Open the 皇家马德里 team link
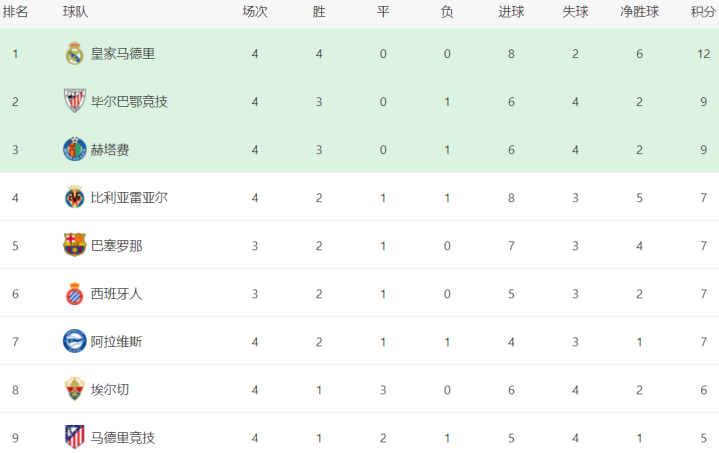719x453 pixels. coord(123,54)
